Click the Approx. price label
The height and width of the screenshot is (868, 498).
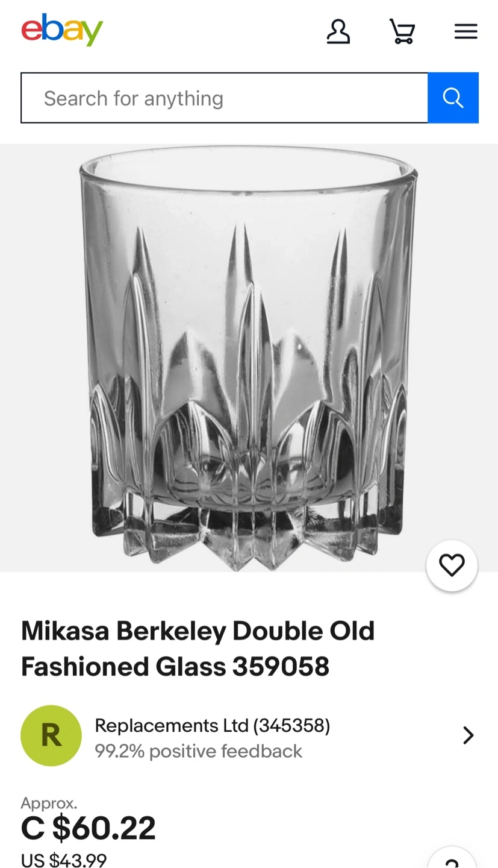tap(49, 803)
